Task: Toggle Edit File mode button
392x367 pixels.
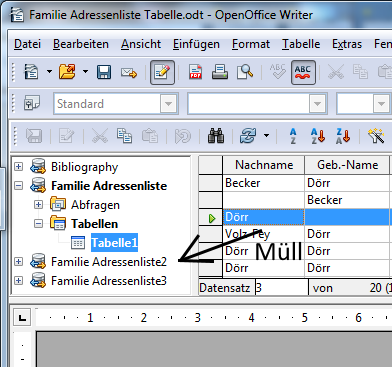Action: click(162, 72)
